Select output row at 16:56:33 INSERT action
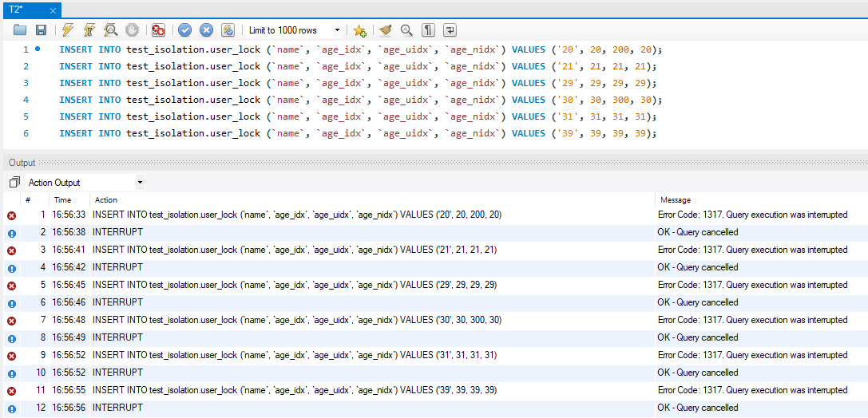Image resolution: width=868 pixels, height=418 pixels. point(297,215)
